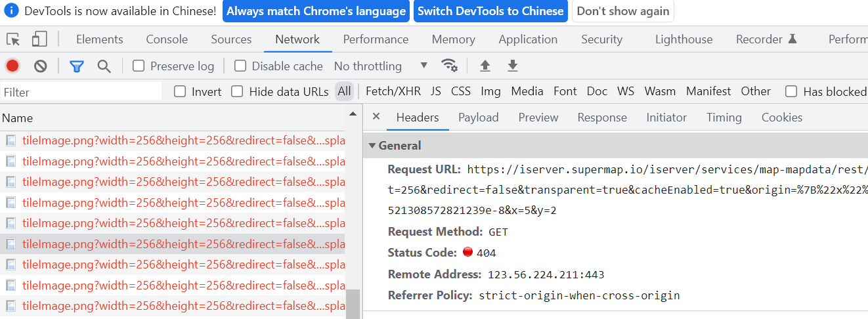
Task: Tick the Hide data URLs checkbox
Action: 237,91
